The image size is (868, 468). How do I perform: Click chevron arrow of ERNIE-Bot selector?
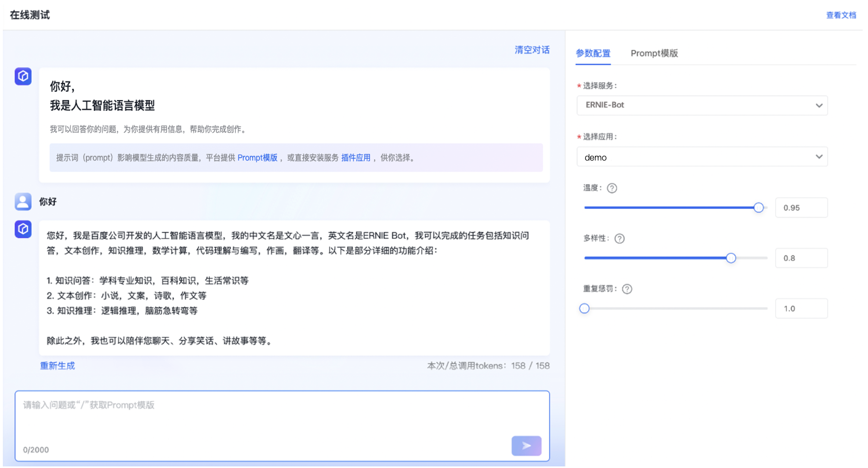[819, 105]
